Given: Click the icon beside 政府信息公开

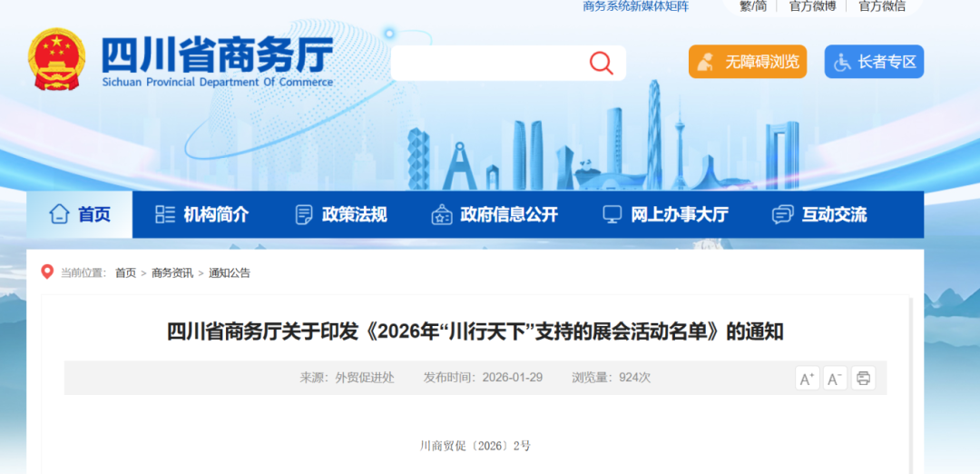Looking at the screenshot, I should coord(442,214).
